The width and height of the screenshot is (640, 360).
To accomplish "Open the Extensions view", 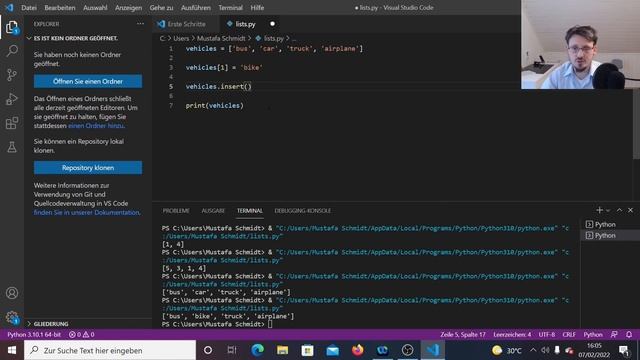I will [x=12, y=123].
